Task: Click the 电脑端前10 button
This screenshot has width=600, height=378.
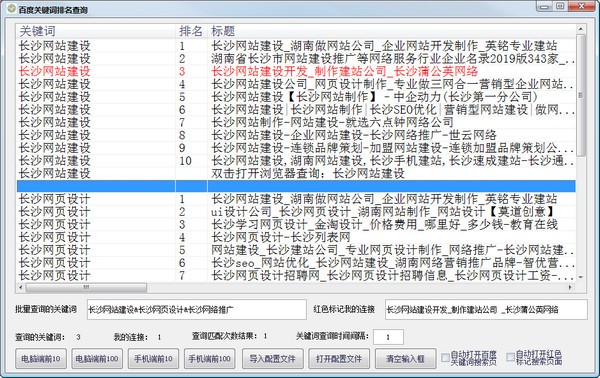Action: (41, 359)
